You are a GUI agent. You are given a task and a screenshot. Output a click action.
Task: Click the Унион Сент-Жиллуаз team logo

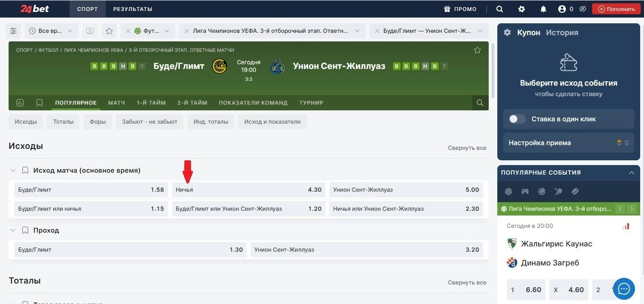277,67
